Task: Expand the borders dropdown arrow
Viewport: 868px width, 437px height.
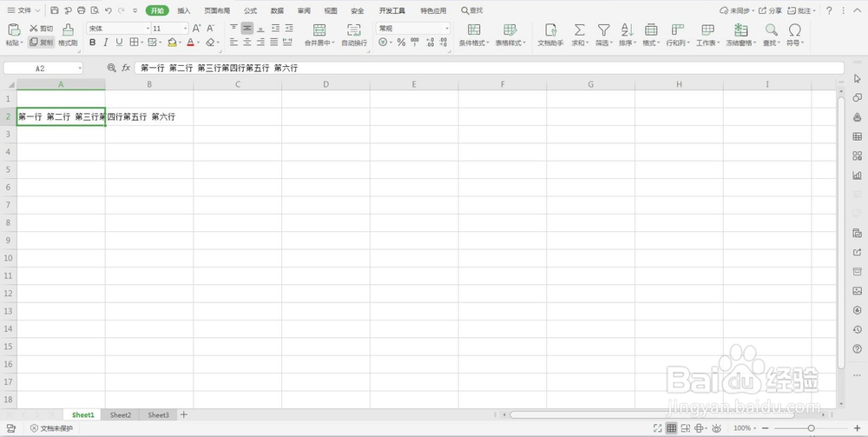Action: tap(141, 43)
